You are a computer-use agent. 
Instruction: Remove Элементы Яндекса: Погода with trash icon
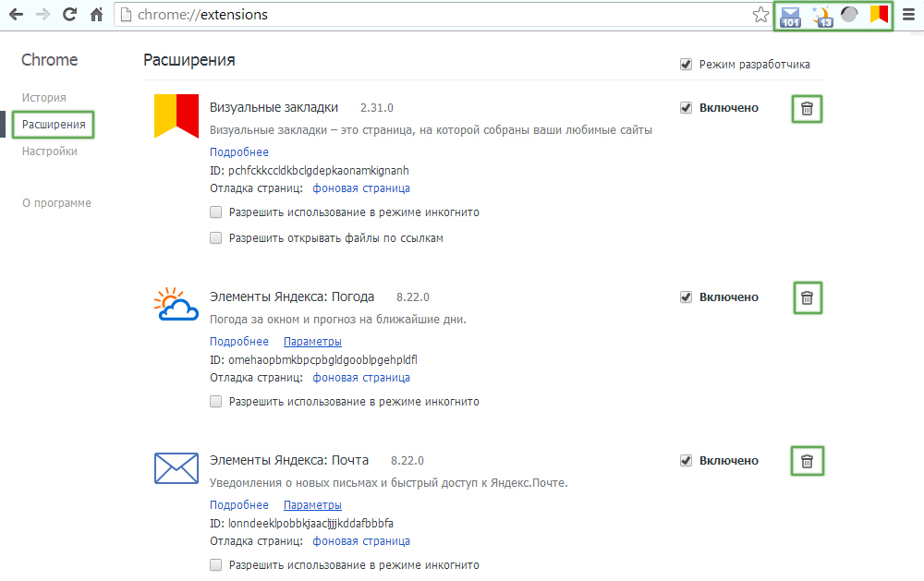pos(807,298)
